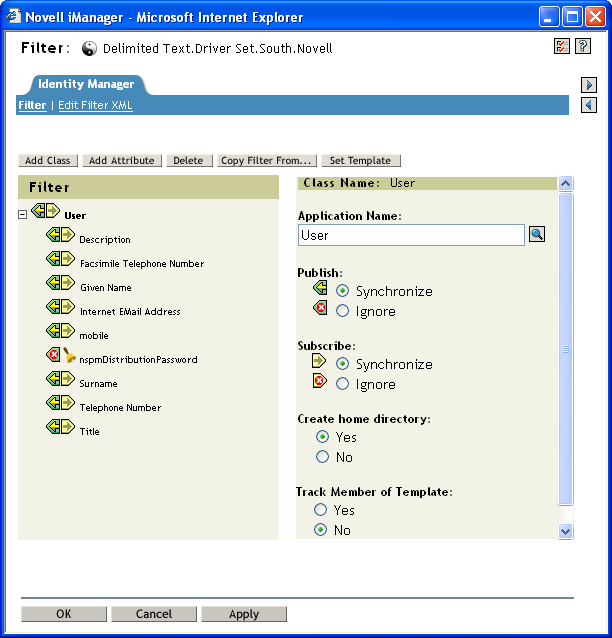The width and height of the screenshot is (612, 638).
Task: Click the vertical scrollbar thumb in settings panel
Action: 565,349
